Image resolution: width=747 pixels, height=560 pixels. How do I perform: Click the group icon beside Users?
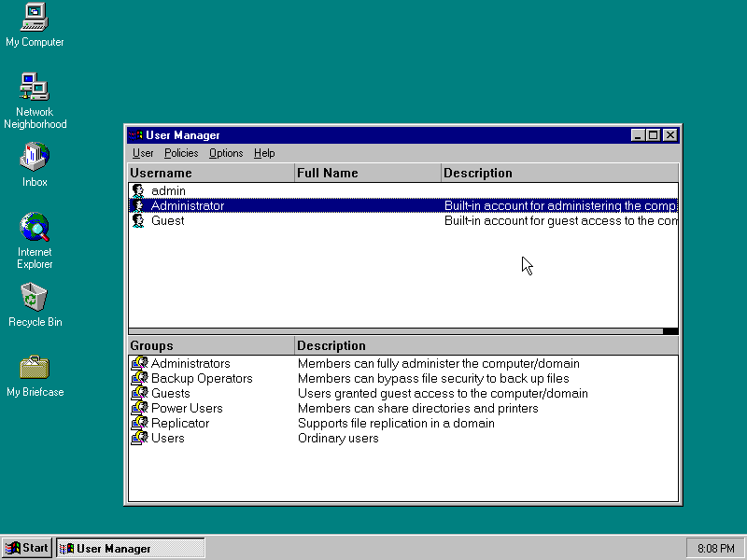pos(139,438)
